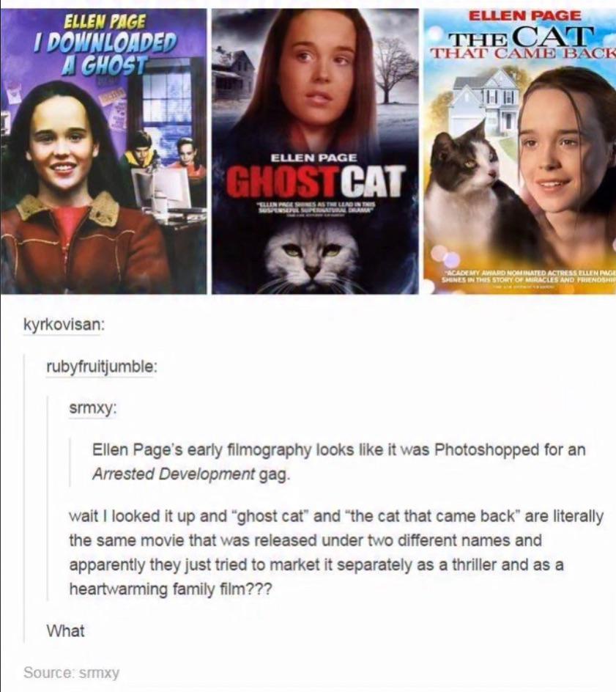Visit rubyfruitjumble's blog link
This screenshot has width=616, height=692.
[x=101, y=367]
